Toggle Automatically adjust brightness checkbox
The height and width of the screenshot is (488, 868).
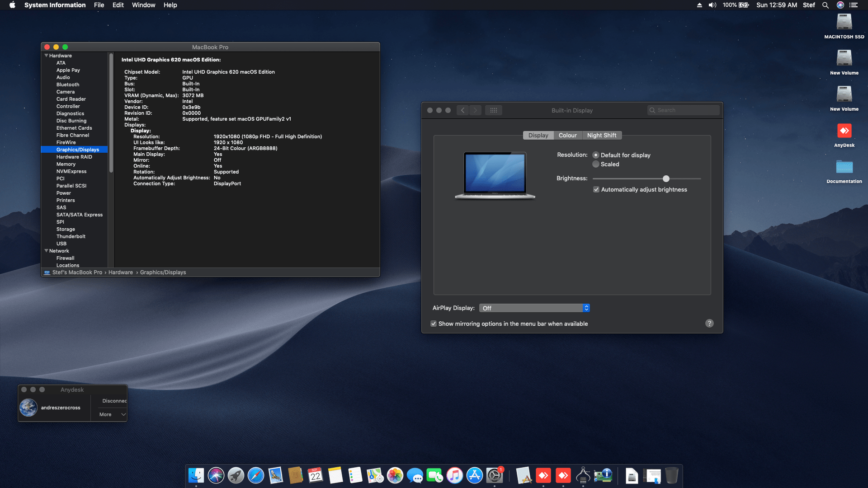click(596, 190)
